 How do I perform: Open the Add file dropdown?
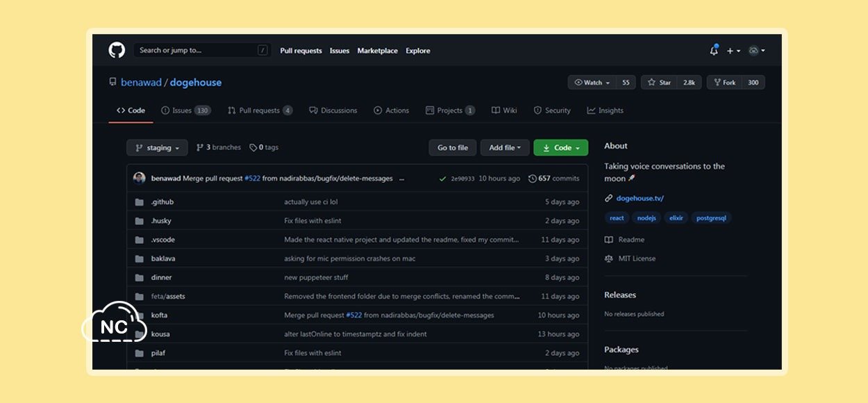[x=505, y=148]
